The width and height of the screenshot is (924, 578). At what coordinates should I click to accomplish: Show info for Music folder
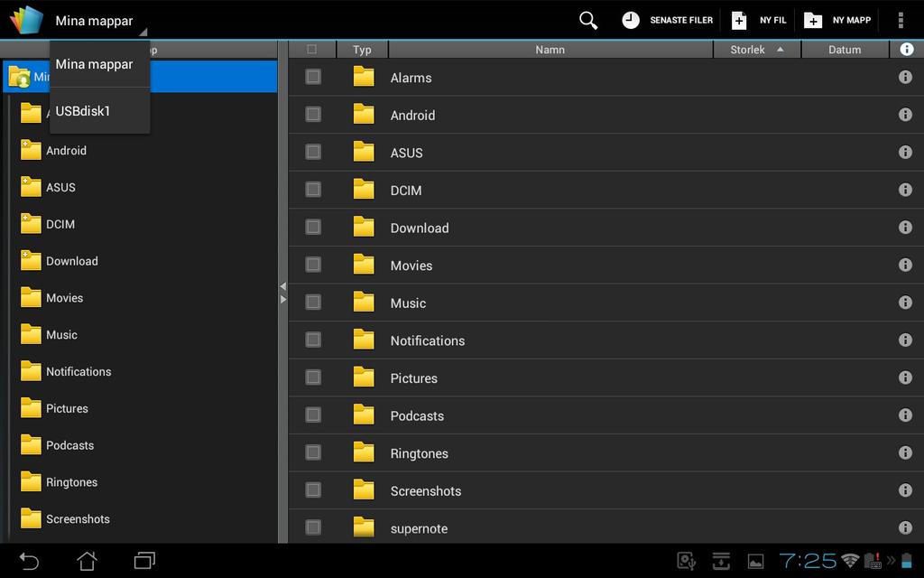pos(905,303)
